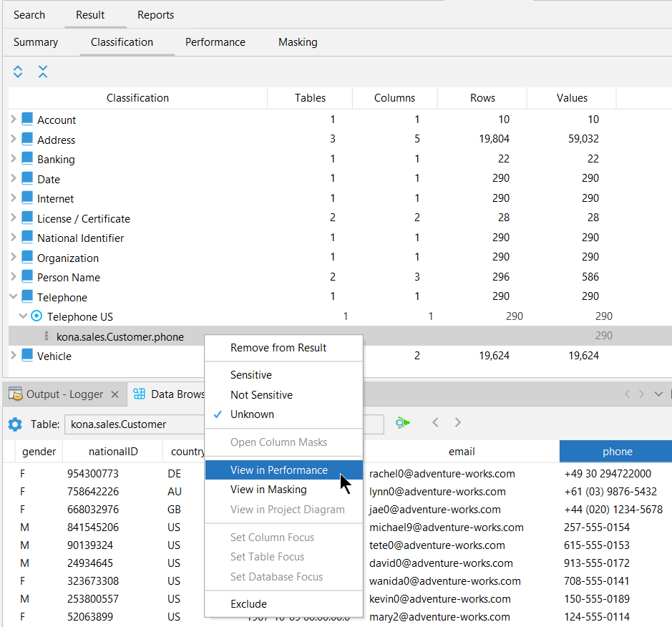Click email cell mary2@adventure-works.com
This screenshot has height=627, width=672.
(439, 617)
